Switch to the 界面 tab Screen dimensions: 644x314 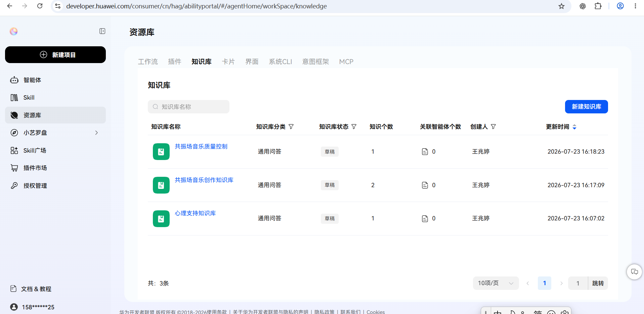[x=252, y=62]
